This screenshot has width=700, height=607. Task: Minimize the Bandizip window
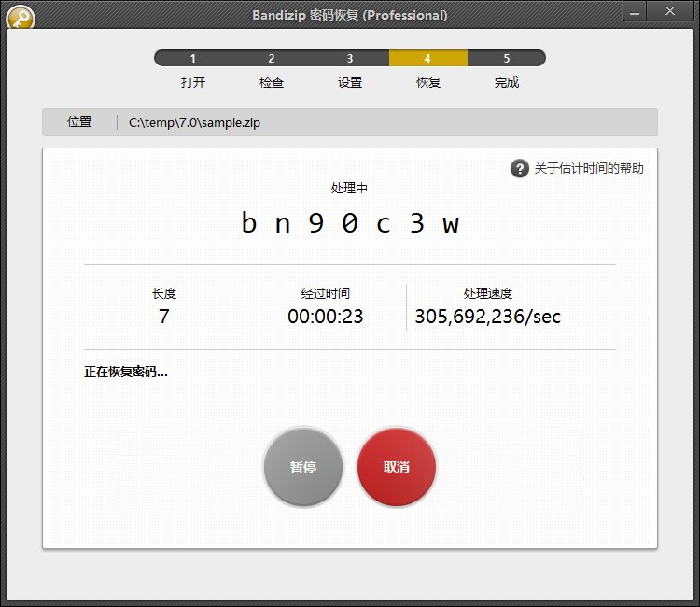pyautogui.click(x=636, y=11)
